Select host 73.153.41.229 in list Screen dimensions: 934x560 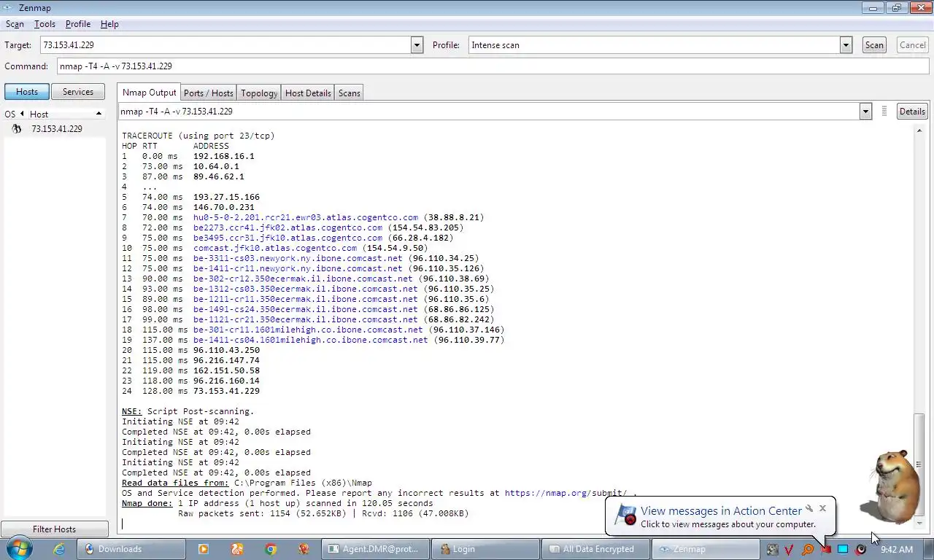click(x=57, y=129)
